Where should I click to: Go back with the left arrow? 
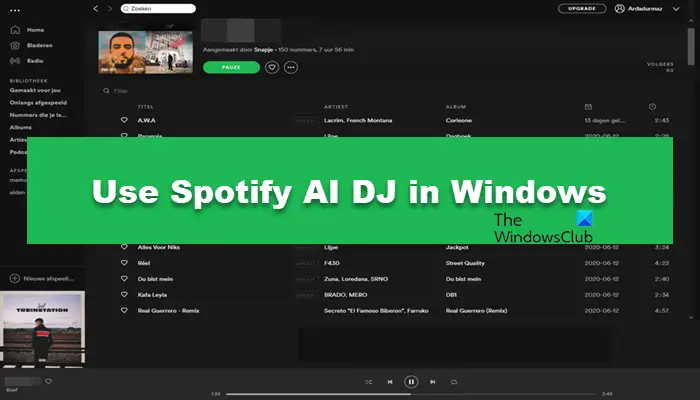[x=96, y=8]
